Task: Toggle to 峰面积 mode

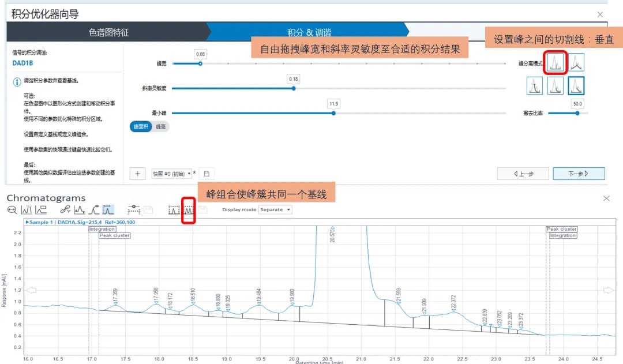Action: pyautogui.click(x=141, y=126)
